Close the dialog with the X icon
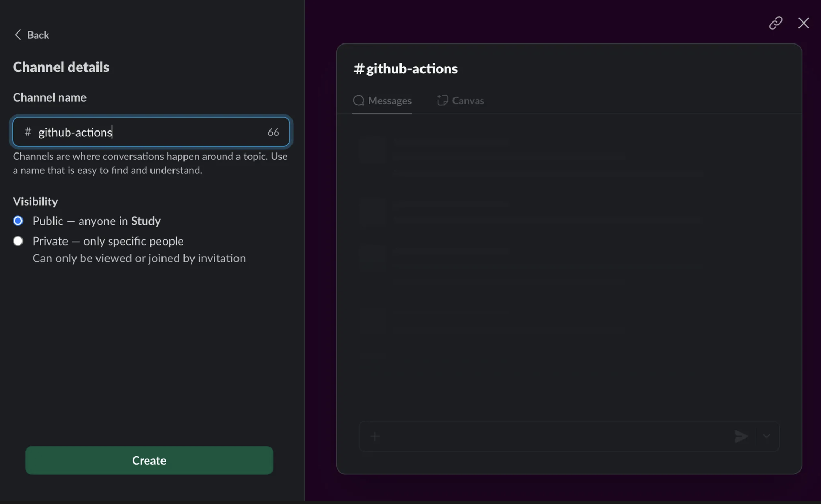The image size is (821, 504). coord(803,23)
